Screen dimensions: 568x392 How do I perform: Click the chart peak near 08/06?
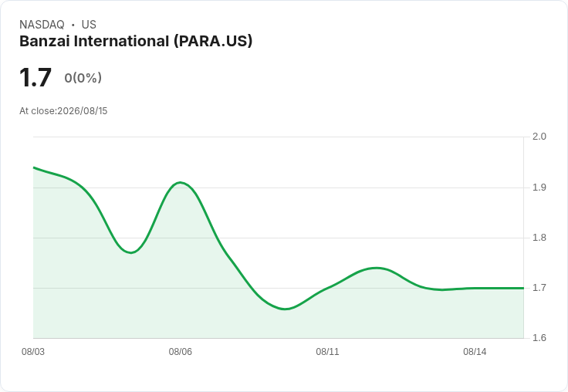pos(181,183)
